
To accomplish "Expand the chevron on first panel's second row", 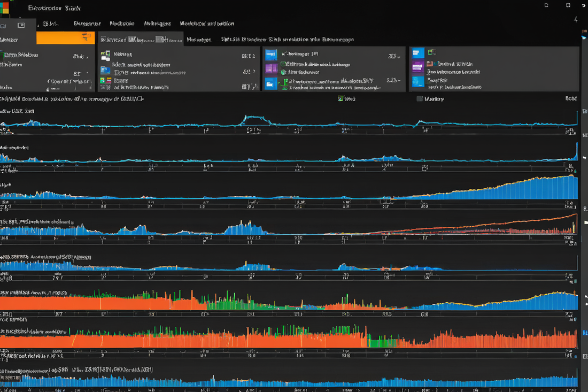I will click(x=254, y=71).
